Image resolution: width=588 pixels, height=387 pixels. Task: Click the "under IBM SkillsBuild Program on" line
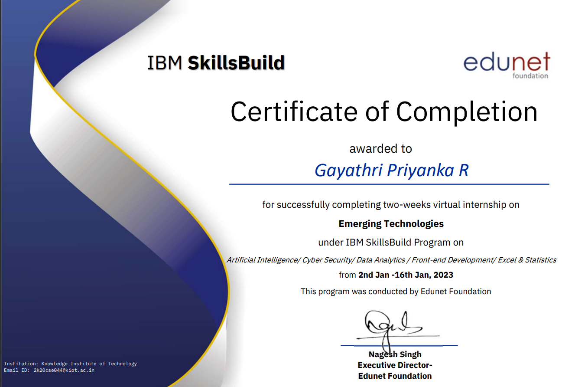tap(391, 242)
